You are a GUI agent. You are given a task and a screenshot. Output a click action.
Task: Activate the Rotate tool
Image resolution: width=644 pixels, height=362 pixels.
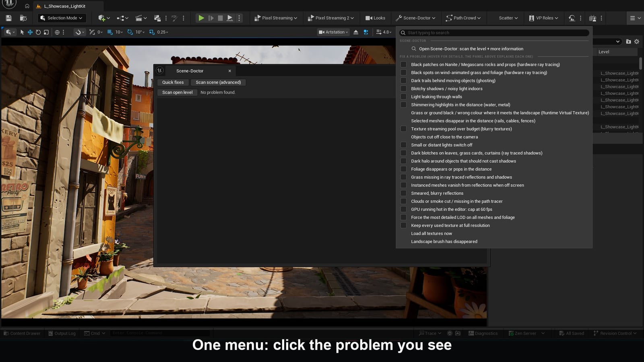(38, 32)
